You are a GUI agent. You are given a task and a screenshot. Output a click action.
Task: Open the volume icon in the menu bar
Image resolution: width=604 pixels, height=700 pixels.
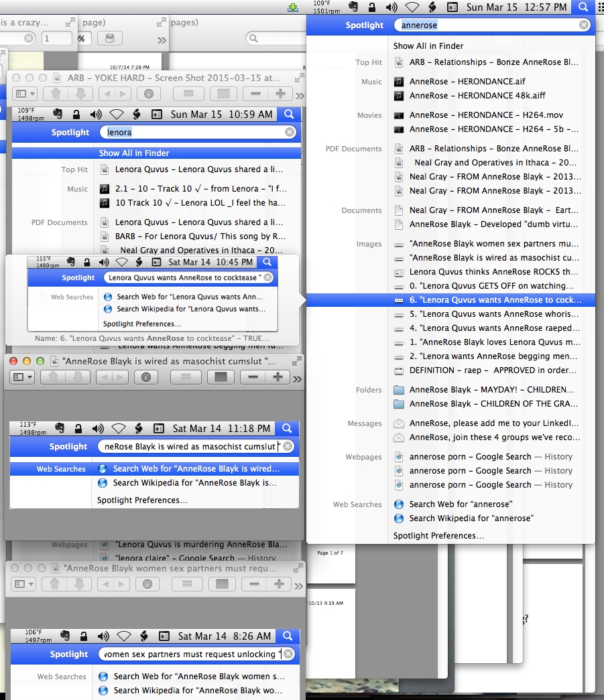click(390, 7)
